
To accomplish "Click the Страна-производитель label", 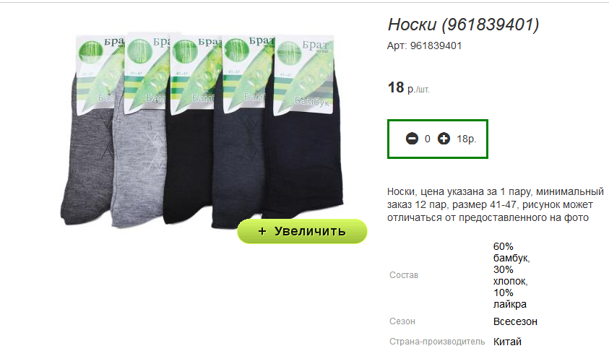I will (x=437, y=342).
